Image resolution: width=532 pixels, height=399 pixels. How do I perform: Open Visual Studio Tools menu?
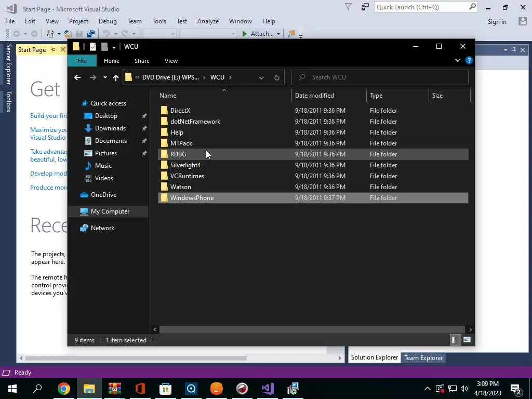point(159,21)
